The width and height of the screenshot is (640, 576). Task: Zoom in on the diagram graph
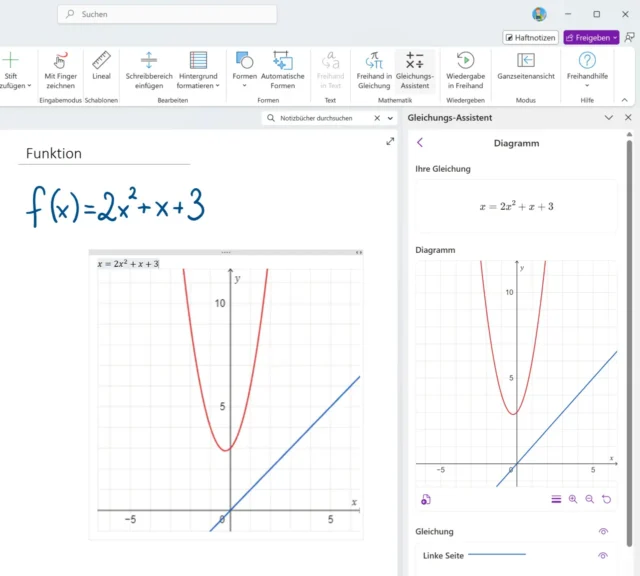click(573, 499)
